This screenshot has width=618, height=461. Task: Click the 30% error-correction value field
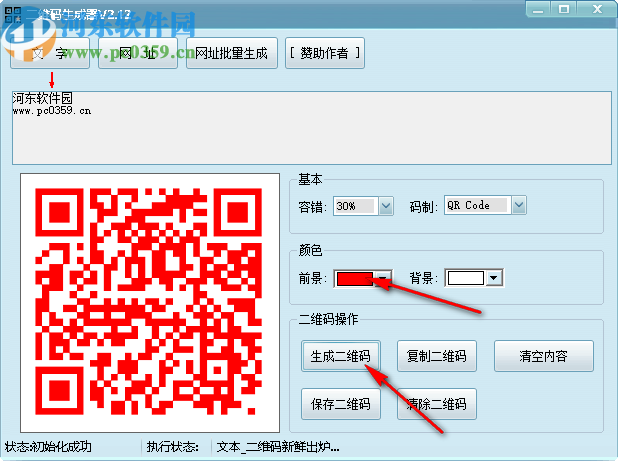355,206
